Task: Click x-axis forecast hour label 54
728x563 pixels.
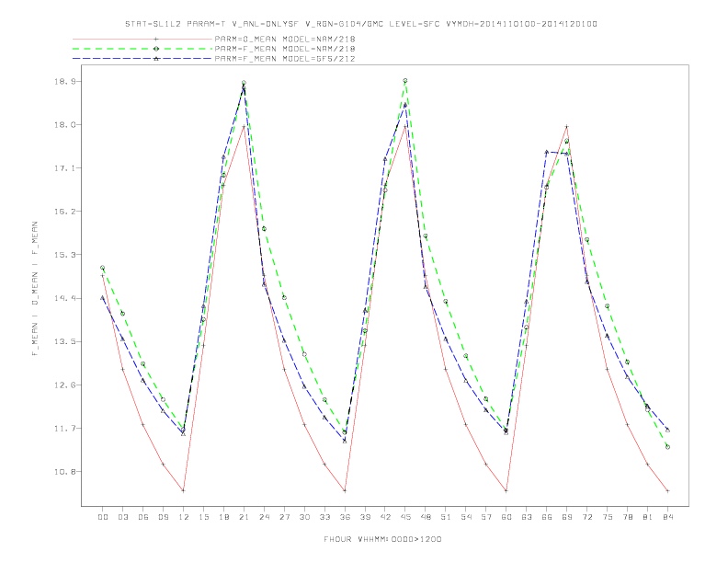Action: coord(466,517)
